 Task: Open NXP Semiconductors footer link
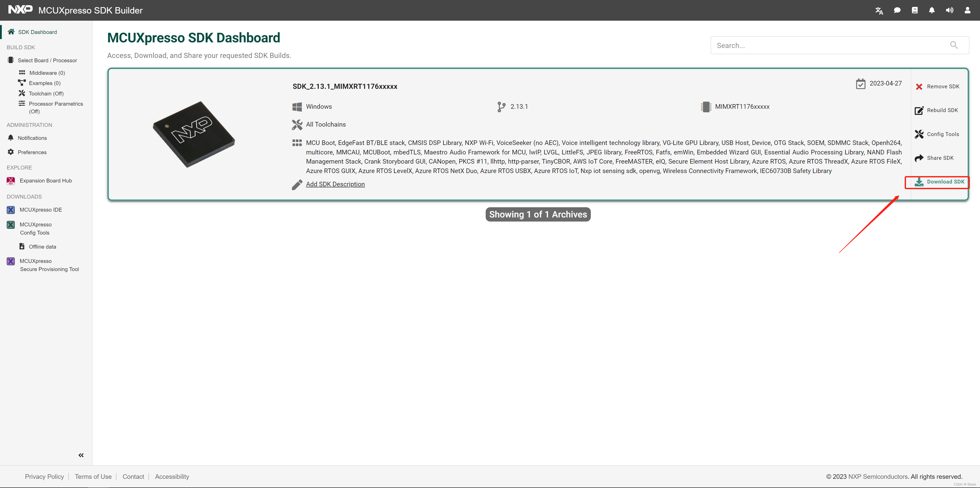(878, 477)
